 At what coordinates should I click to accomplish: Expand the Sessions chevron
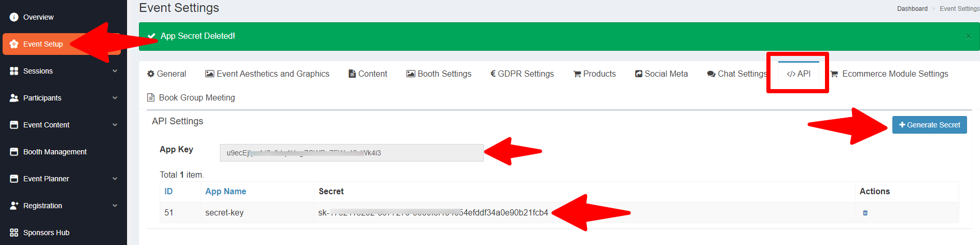(115, 71)
